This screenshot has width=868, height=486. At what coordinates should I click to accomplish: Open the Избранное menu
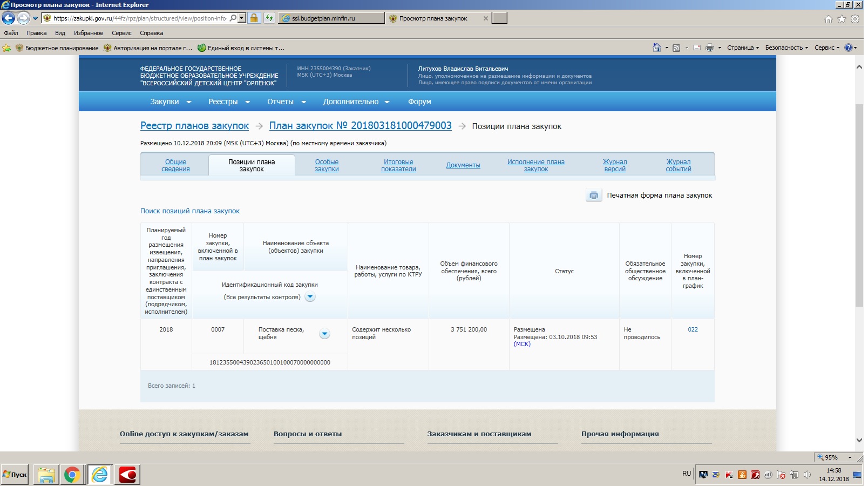89,33
